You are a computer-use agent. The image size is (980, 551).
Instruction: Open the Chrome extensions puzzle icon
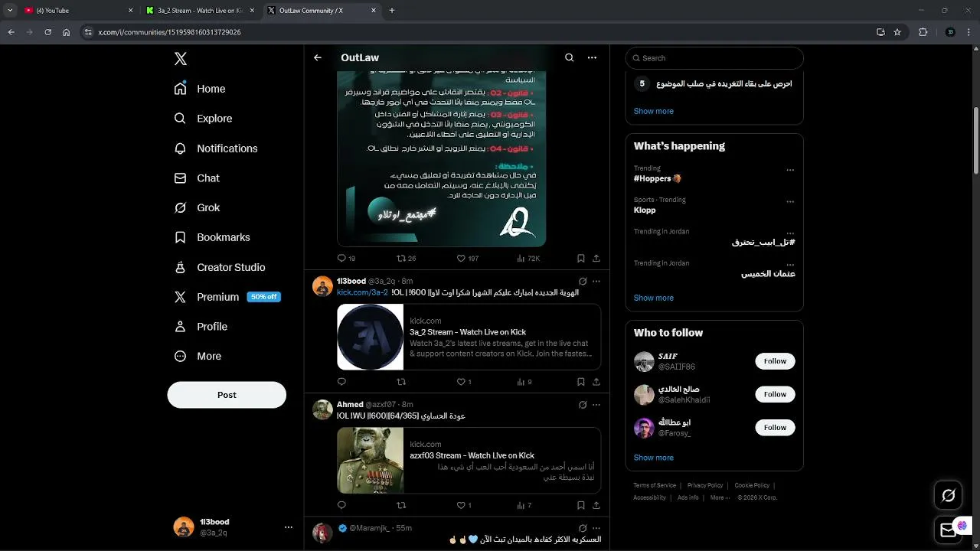(x=923, y=32)
